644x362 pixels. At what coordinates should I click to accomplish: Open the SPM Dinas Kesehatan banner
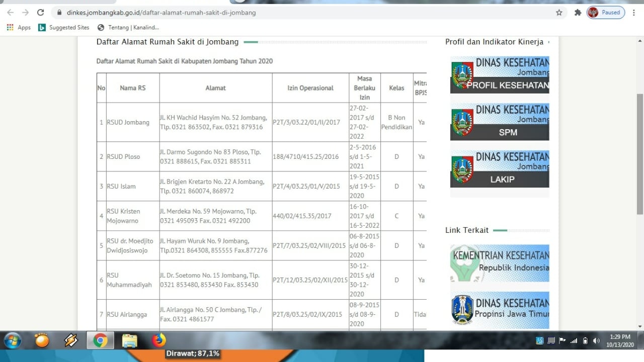[x=499, y=122]
